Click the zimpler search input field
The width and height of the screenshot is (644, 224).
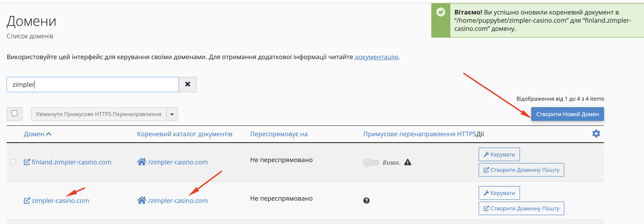(93, 84)
